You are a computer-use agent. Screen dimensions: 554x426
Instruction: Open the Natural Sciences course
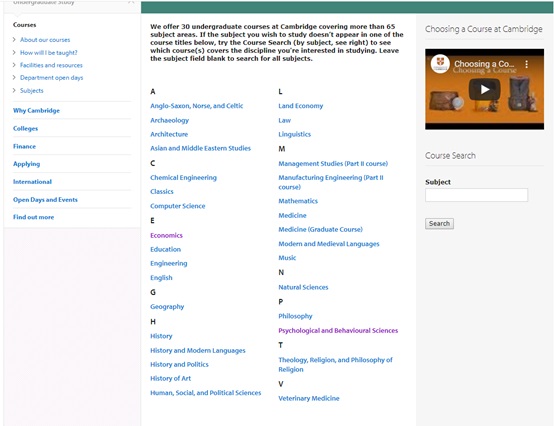(303, 287)
